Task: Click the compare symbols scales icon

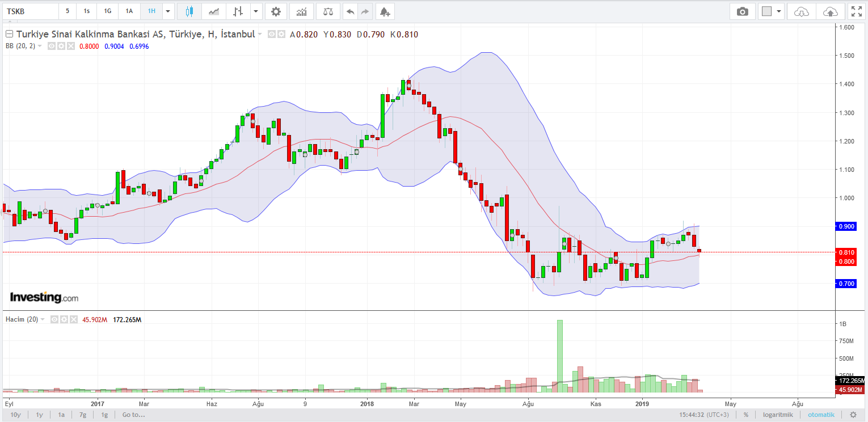Action: (x=328, y=11)
